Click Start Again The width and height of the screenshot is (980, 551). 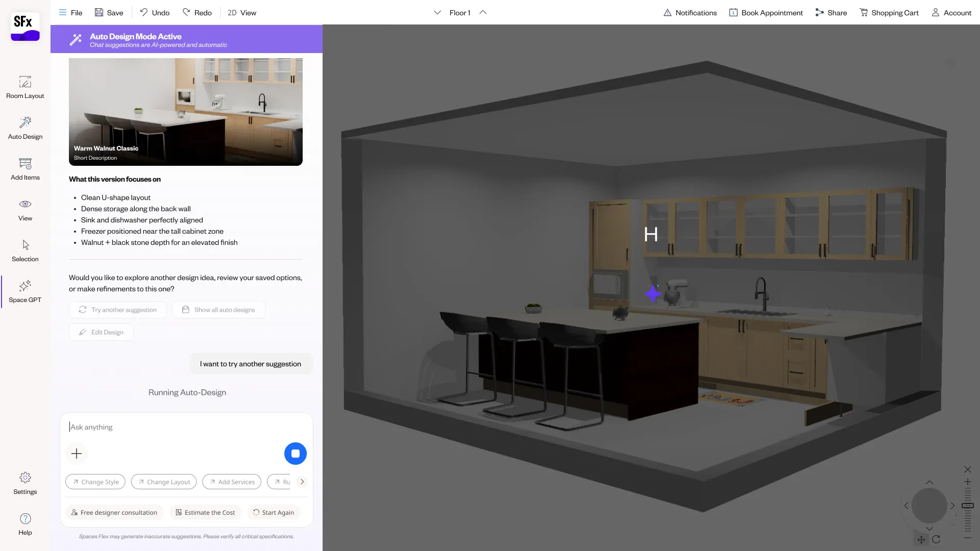pos(274,512)
